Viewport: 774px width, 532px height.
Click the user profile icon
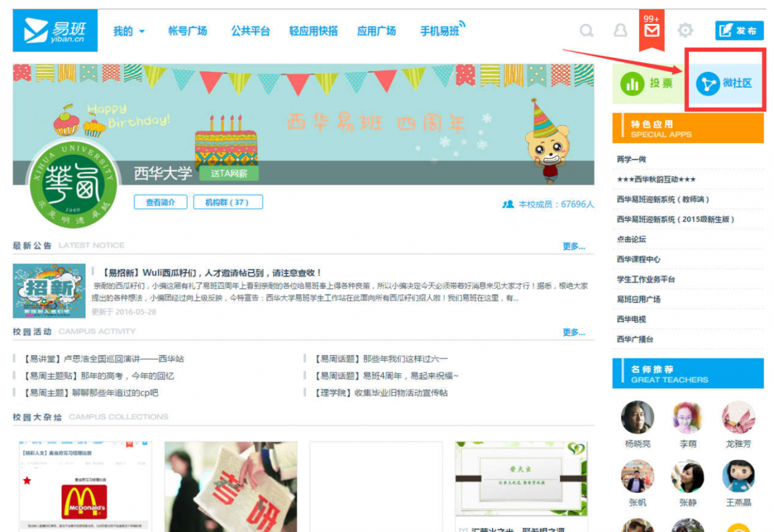tap(620, 31)
